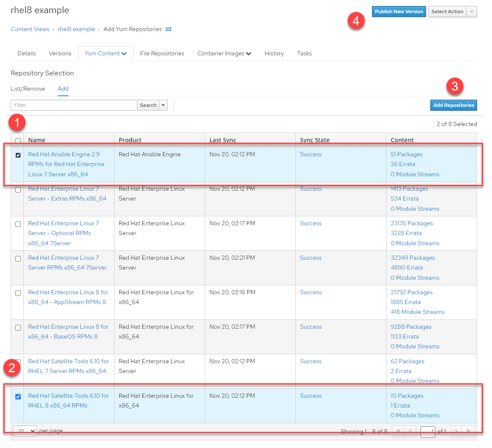Go to the previous results page

pyautogui.click(x=410, y=431)
